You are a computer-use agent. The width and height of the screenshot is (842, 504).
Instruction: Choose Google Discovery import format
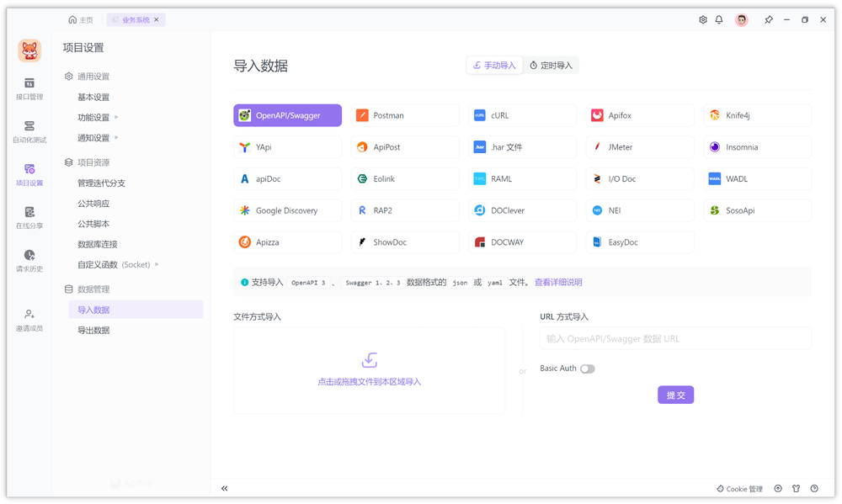coord(287,210)
